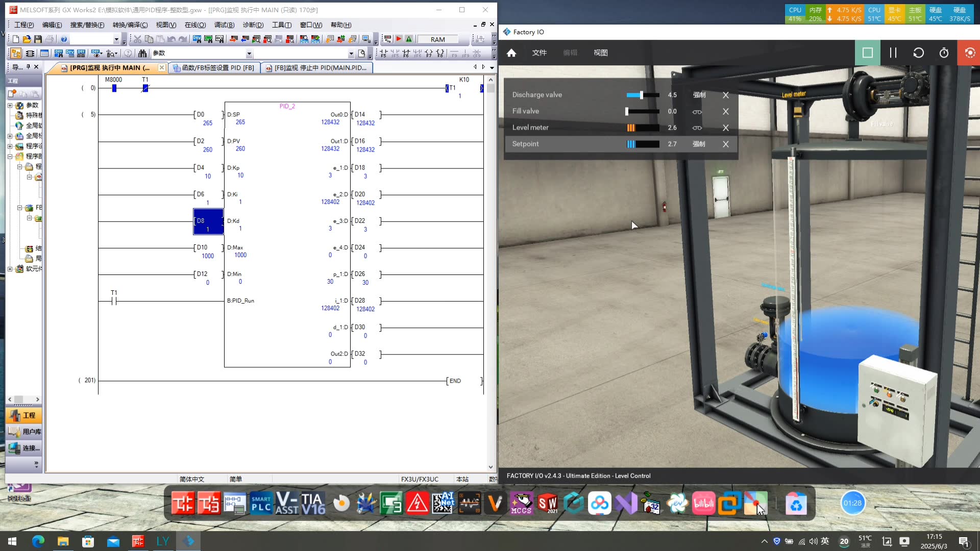Collapse the FB tree node
The image size is (980, 551).
coord(19,208)
